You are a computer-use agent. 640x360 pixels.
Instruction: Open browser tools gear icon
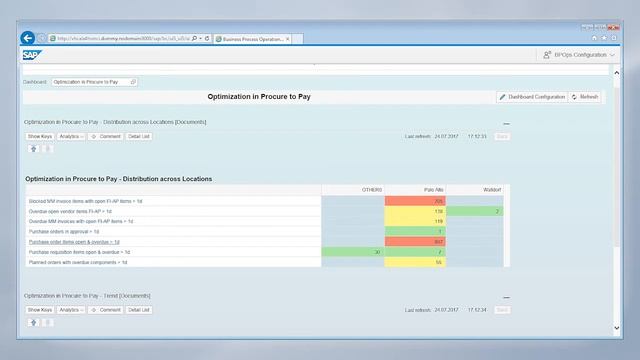(x=613, y=38)
